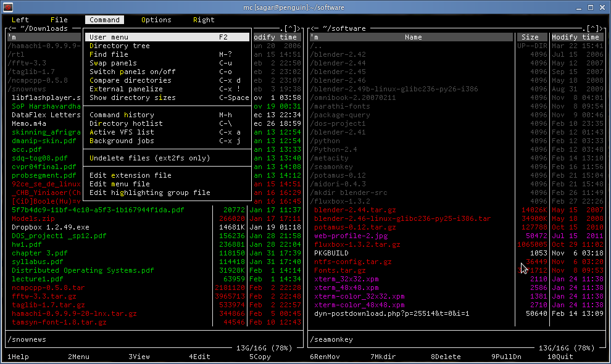Choose Undelete files (ext2fs only)
611x364 pixels.
tap(167, 158)
